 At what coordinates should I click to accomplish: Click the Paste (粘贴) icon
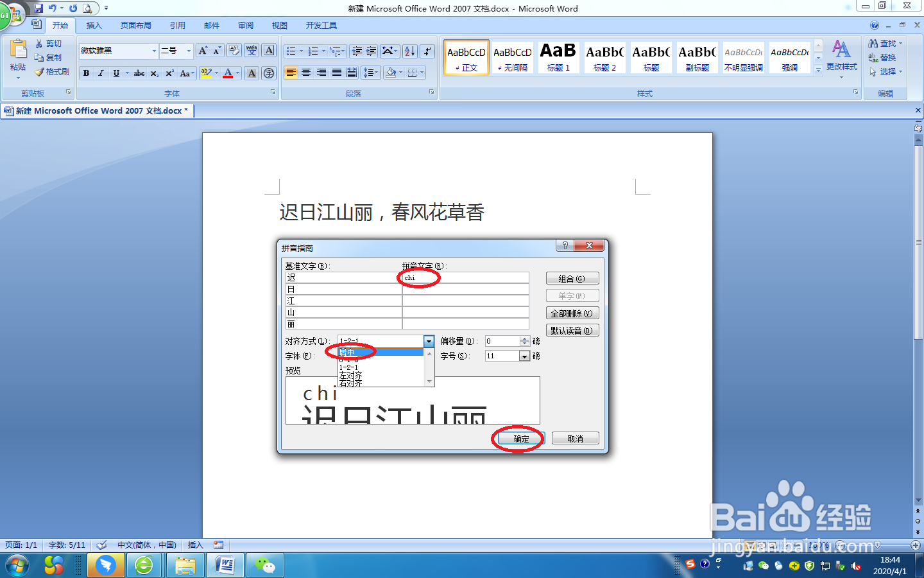tap(18, 50)
